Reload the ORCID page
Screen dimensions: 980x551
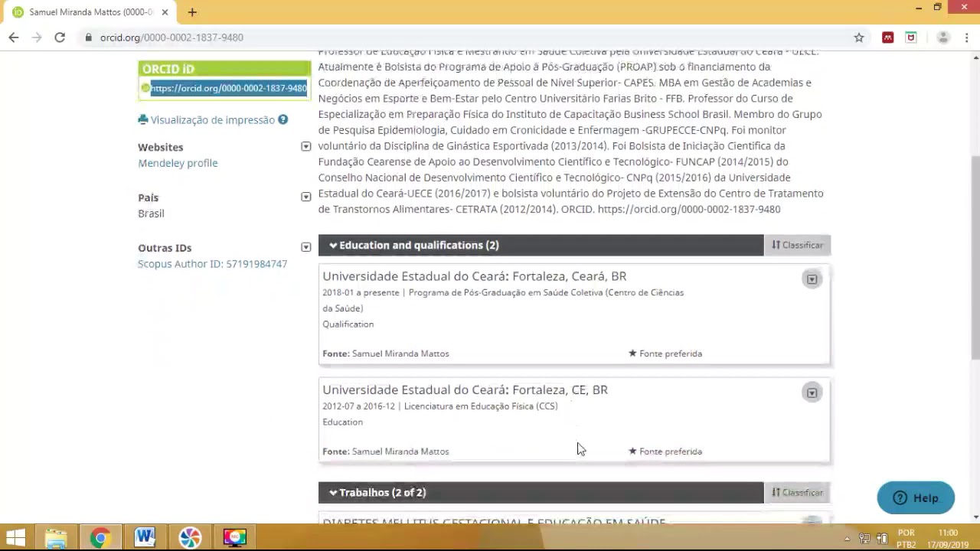pyautogui.click(x=60, y=37)
